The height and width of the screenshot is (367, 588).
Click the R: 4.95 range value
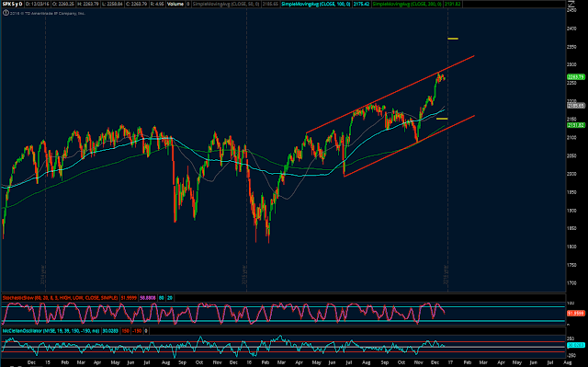[x=157, y=4]
